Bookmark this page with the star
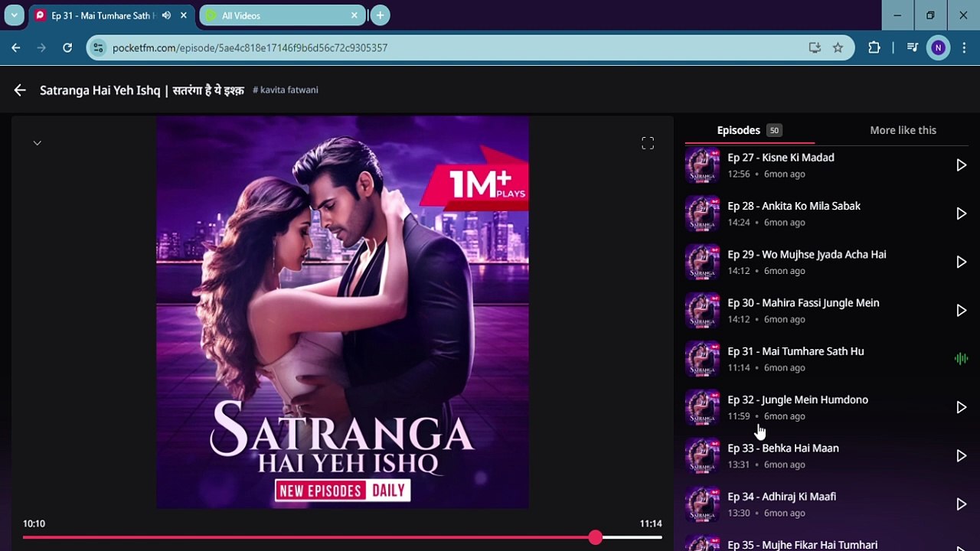This screenshot has width=980, height=551. click(x=838, y=47)
